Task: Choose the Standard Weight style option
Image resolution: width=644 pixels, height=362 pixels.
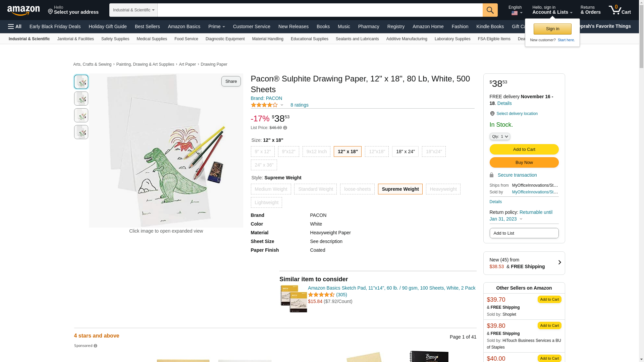Action: (x=315, y=189)
